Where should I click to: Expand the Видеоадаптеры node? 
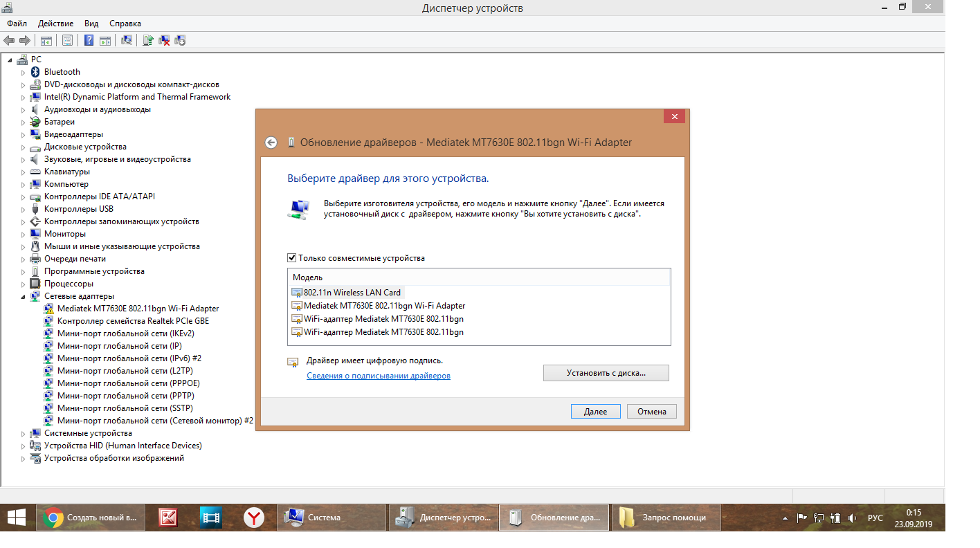pos(23,134)
